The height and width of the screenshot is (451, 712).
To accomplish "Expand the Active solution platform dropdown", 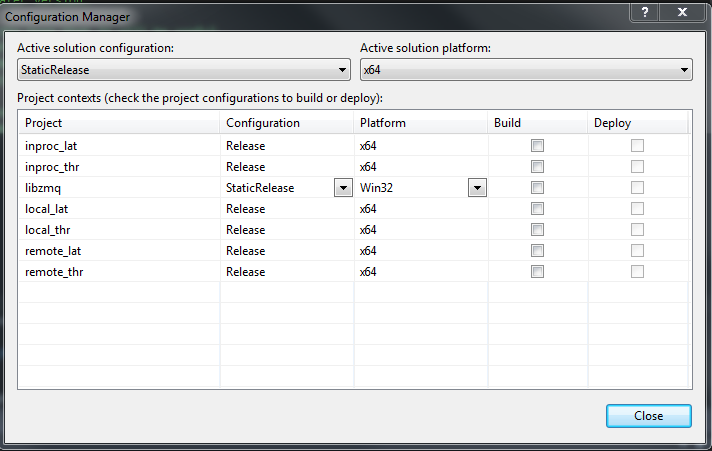I will 684,70.
